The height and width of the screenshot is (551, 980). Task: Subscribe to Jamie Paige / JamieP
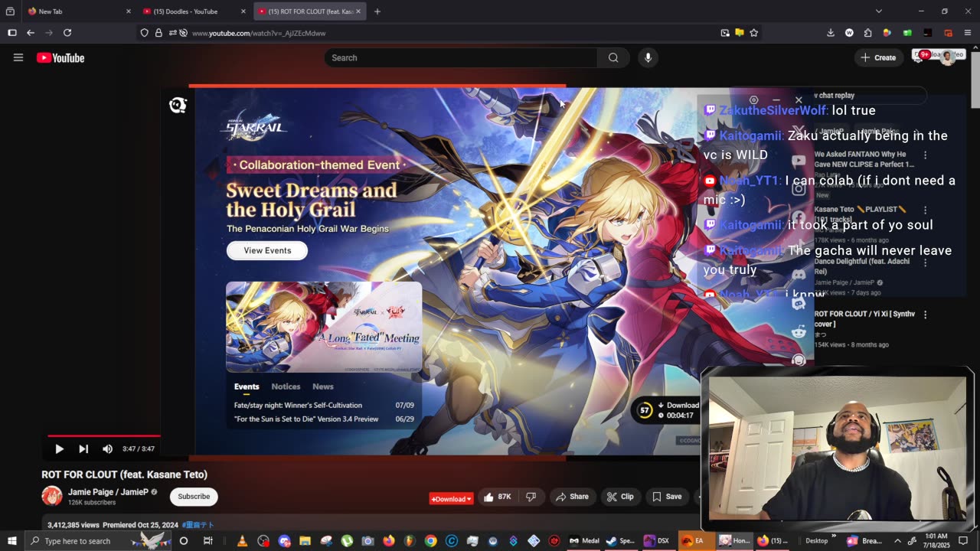(x=194, y=497)
